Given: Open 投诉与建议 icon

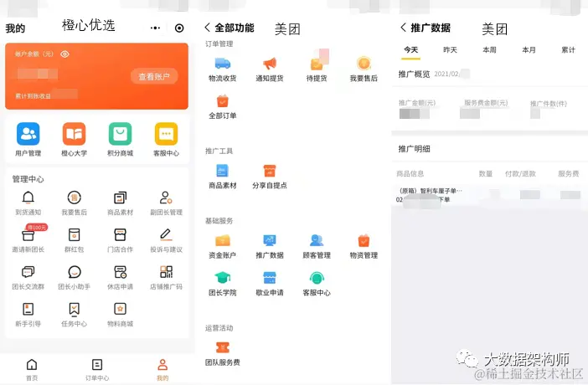Looking at the screenshot, I should pos(166,234).
